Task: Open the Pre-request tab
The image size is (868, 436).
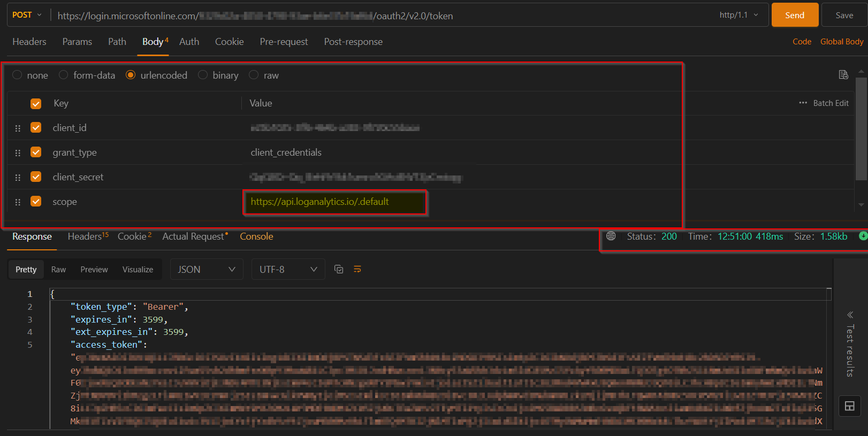Action: 284,42
